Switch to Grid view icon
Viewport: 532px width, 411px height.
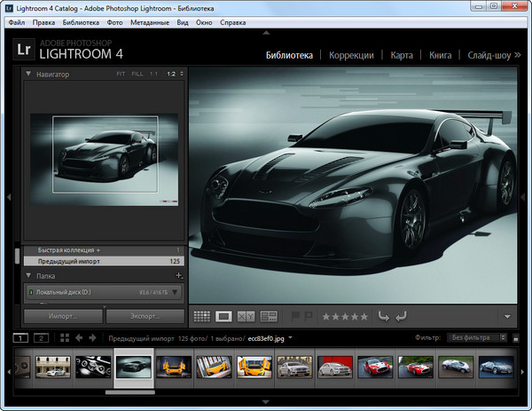201,315
